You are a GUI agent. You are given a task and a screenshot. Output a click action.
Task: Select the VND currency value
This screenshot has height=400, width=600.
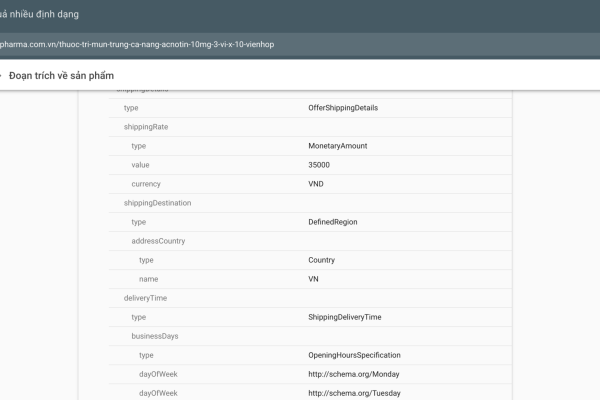coord(316,184)
